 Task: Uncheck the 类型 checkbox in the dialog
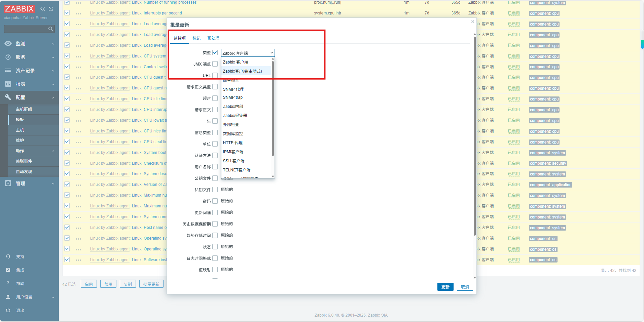(215, 52)
